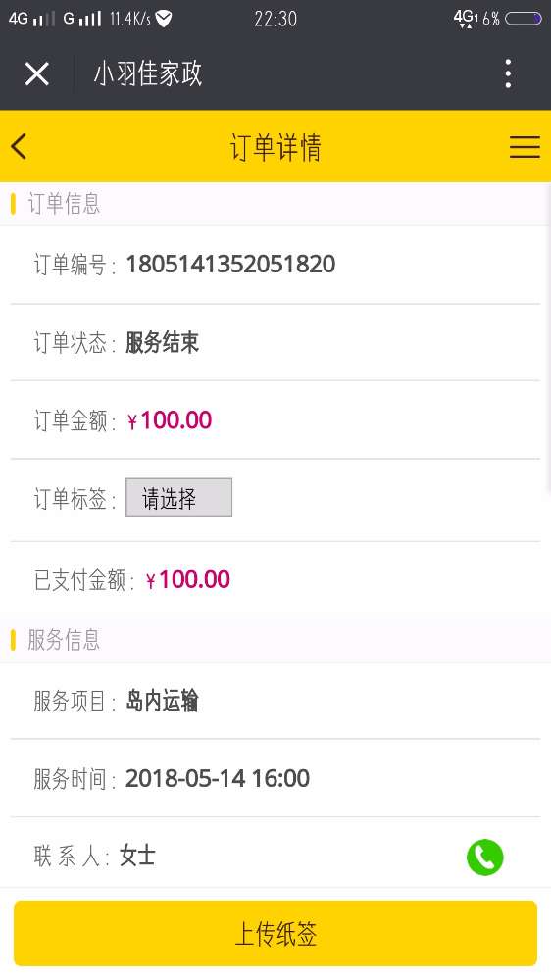Tap the 4G signal strength icon
This screenshot has width=551, height=980.
32,18
